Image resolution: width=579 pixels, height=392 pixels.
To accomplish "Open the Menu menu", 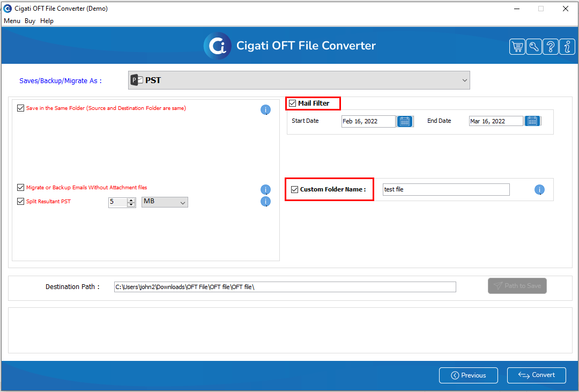I will (12, 21).
